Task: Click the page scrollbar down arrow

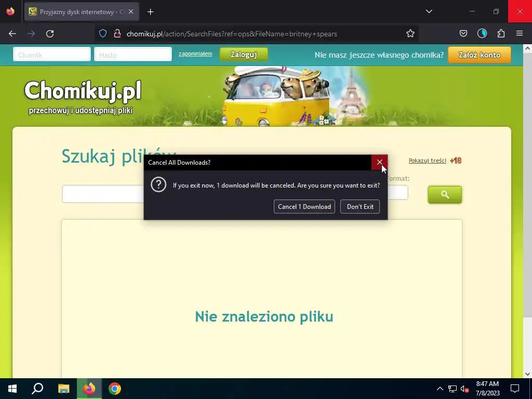Action: click(527, 374)
